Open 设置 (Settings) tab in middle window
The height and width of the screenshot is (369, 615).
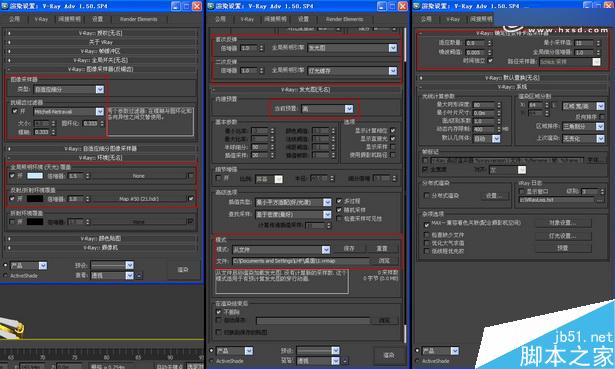click(303, 19)
